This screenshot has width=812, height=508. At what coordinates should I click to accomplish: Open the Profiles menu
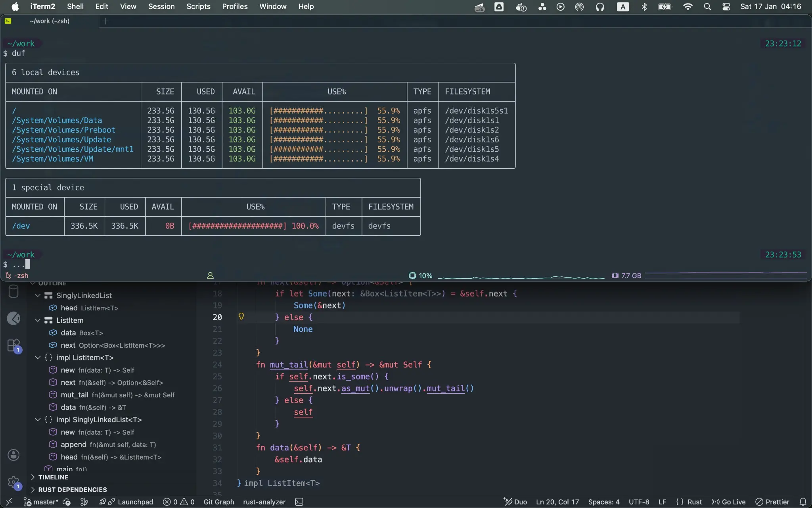235,6
